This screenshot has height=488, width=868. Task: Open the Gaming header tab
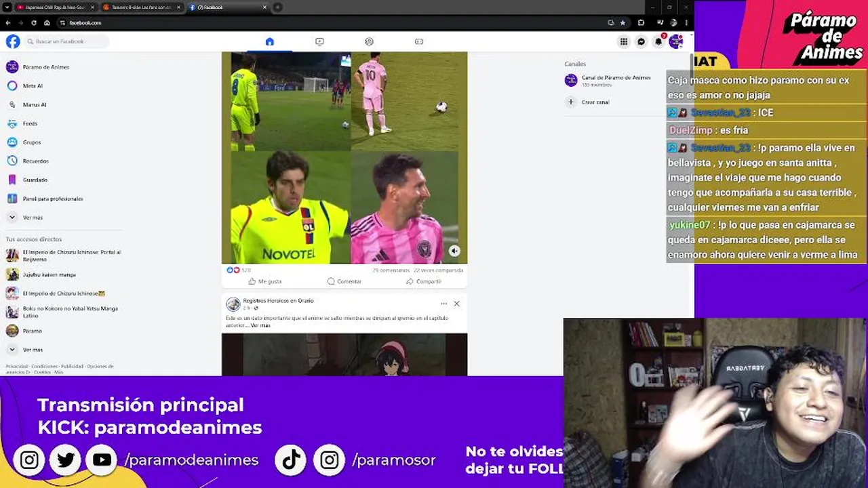(419, 41)
